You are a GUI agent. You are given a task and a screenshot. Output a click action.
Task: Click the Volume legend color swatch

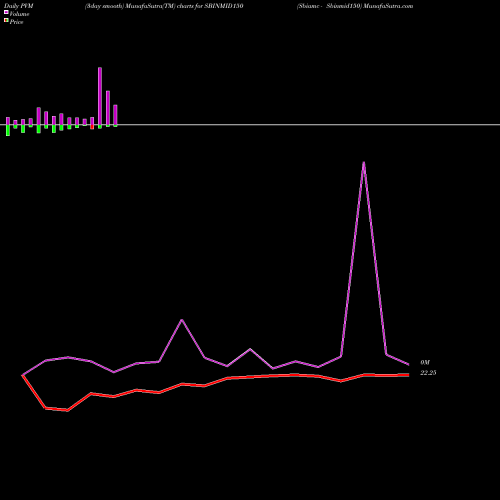[6, 12]
